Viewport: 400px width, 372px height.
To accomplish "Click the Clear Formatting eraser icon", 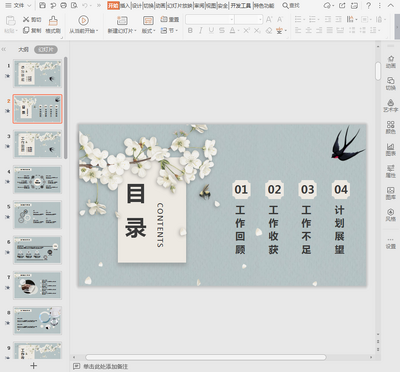I will tap(269, 31).
